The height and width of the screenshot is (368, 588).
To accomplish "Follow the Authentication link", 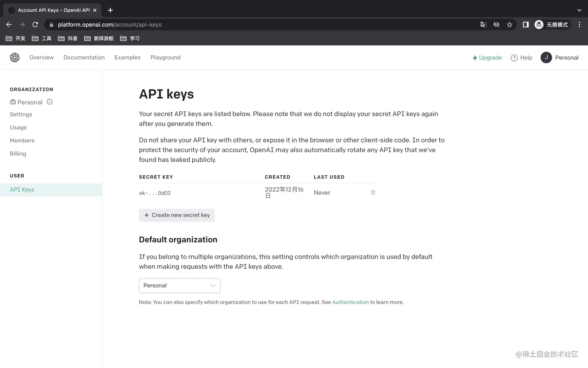I will [x=350, y=302].
